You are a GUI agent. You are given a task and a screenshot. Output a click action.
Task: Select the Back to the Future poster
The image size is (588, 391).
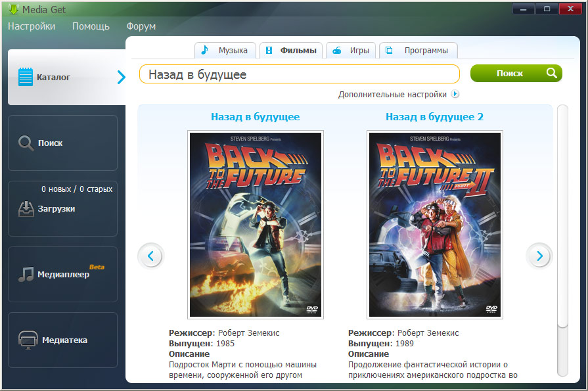256,225
